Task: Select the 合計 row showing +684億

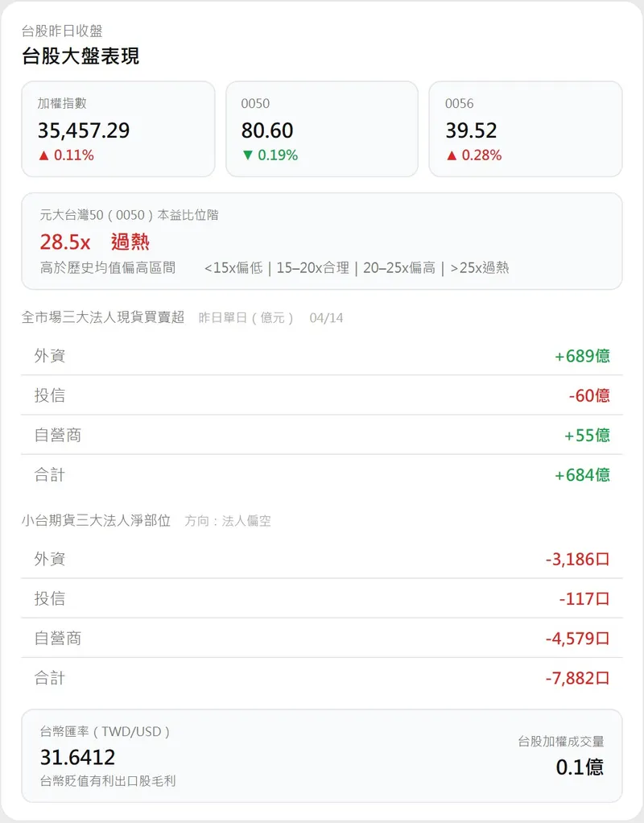Action: (x=321, y=475)
